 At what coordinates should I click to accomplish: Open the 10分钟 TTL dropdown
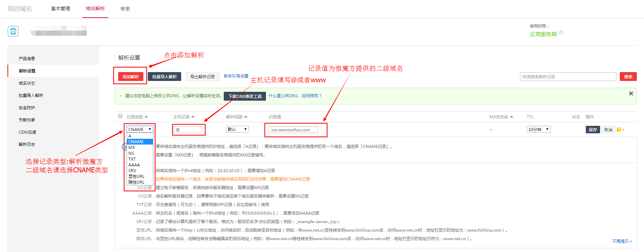coord(538,129)
